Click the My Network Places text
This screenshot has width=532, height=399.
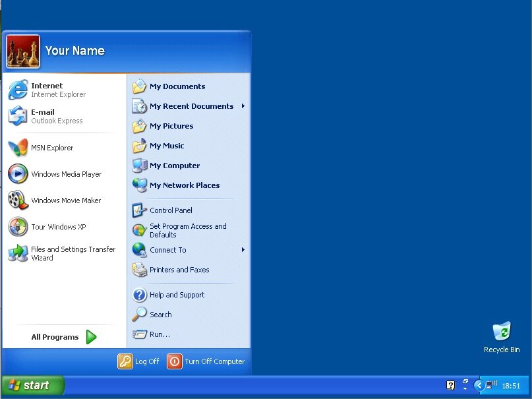tap(185, 185)
